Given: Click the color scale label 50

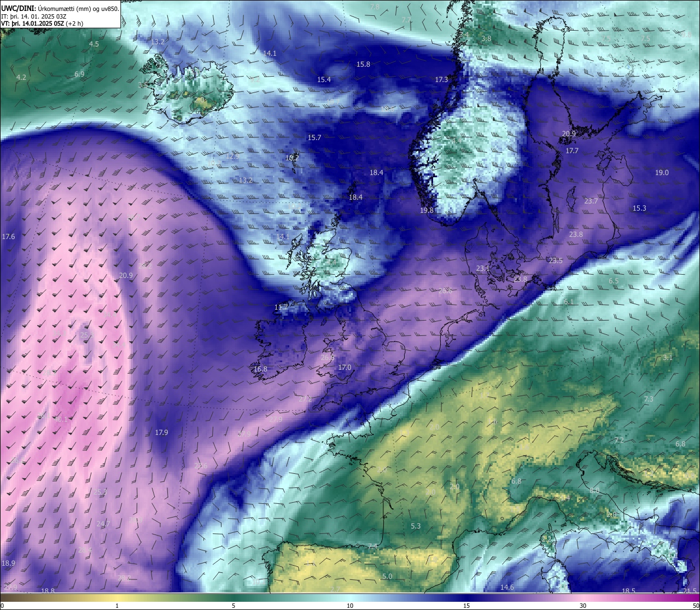Looking at the screenshot, I should pos(695,605).
